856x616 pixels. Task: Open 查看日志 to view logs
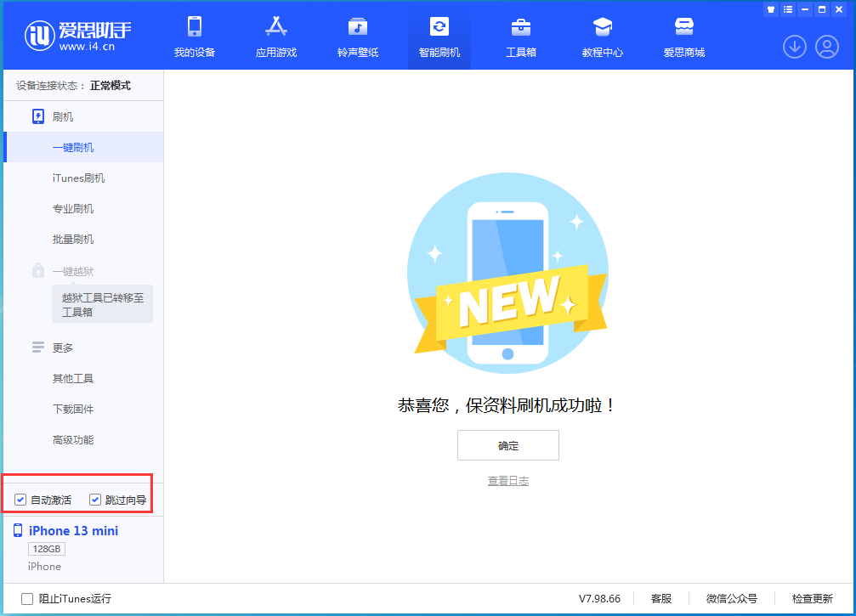pos(507,480)
